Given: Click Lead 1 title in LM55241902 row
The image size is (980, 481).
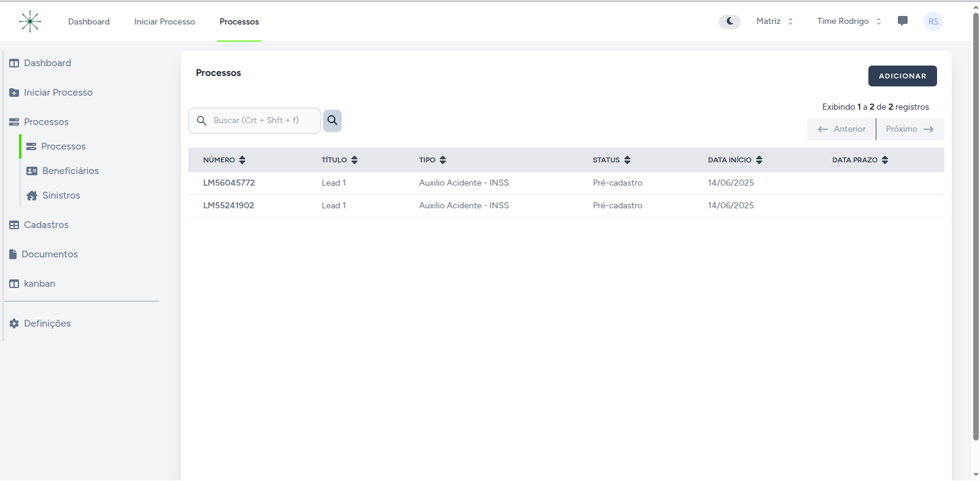Looking at the screenshot, I should coord(334,205).
